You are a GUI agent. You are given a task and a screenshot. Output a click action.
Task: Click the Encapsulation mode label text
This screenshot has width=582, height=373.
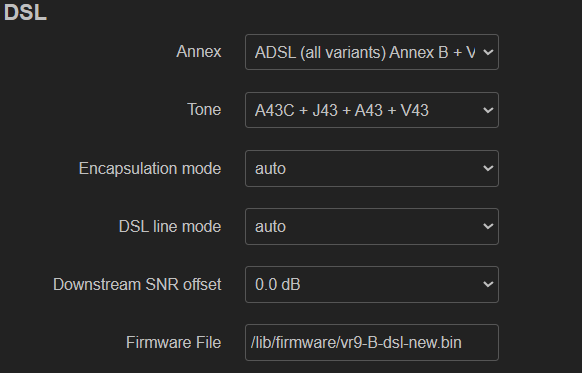150,168
